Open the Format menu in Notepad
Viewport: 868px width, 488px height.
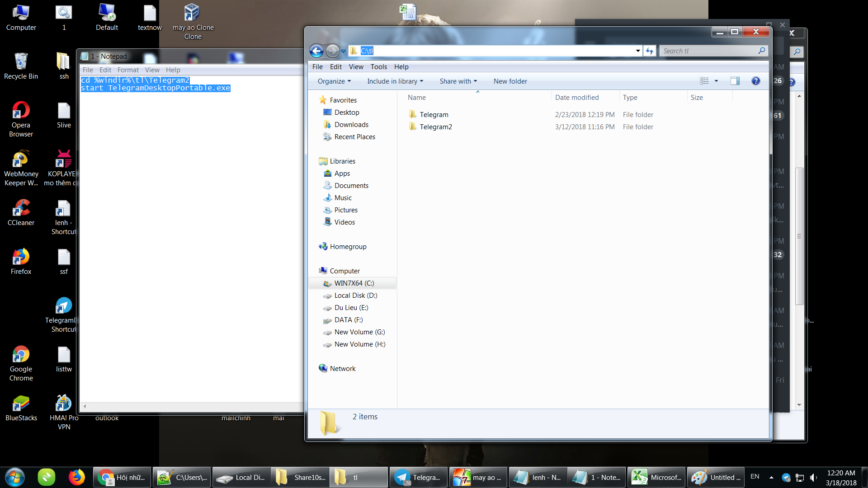128,70
